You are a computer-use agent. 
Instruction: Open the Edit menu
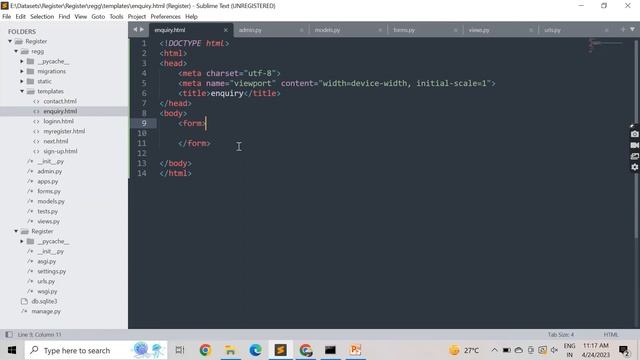[x=20, y=17]
